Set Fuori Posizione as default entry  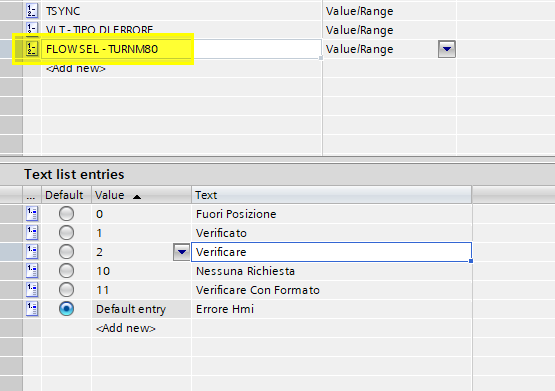(67, 214)
